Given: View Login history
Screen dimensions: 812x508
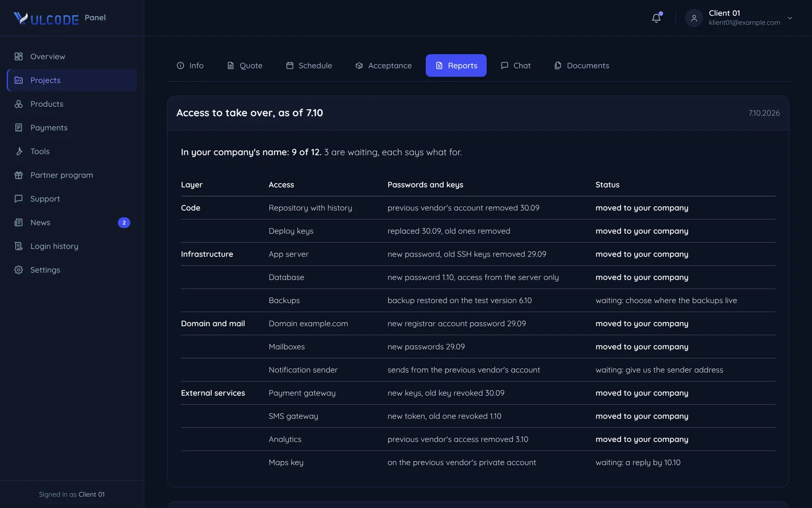Looking at the screenshot, I should [x=72, y=246].
